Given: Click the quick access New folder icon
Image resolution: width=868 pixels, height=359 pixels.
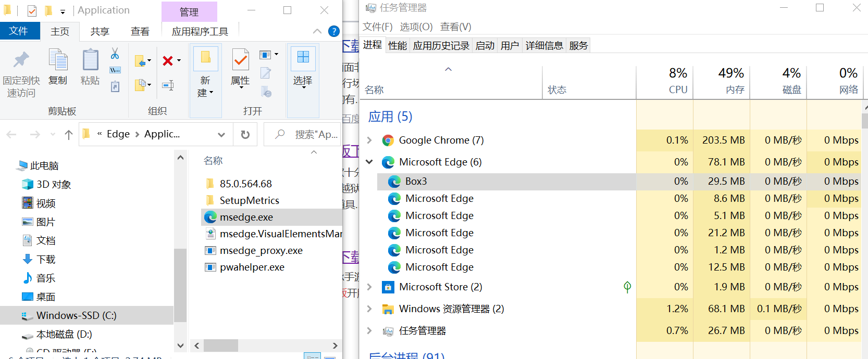Looking at the screenshot, I should coord(48,10).
